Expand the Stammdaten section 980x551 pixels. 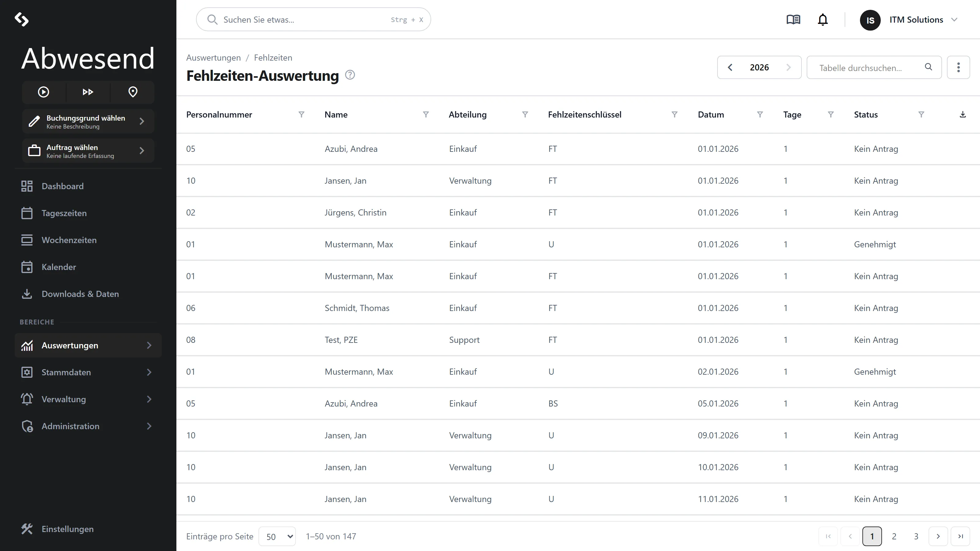coord(88,372)
